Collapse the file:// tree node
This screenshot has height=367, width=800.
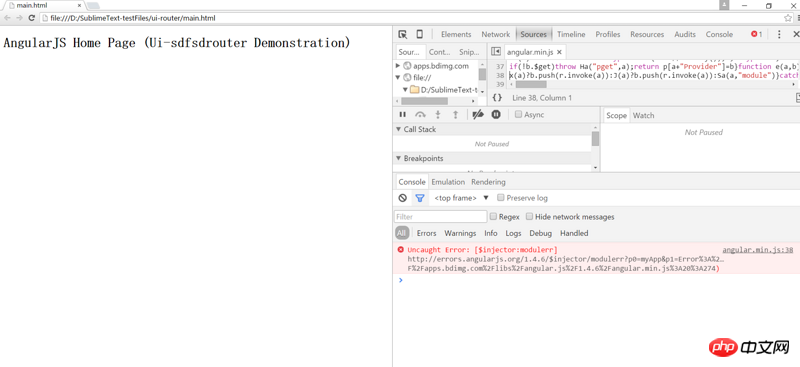(x=398, y=78)
